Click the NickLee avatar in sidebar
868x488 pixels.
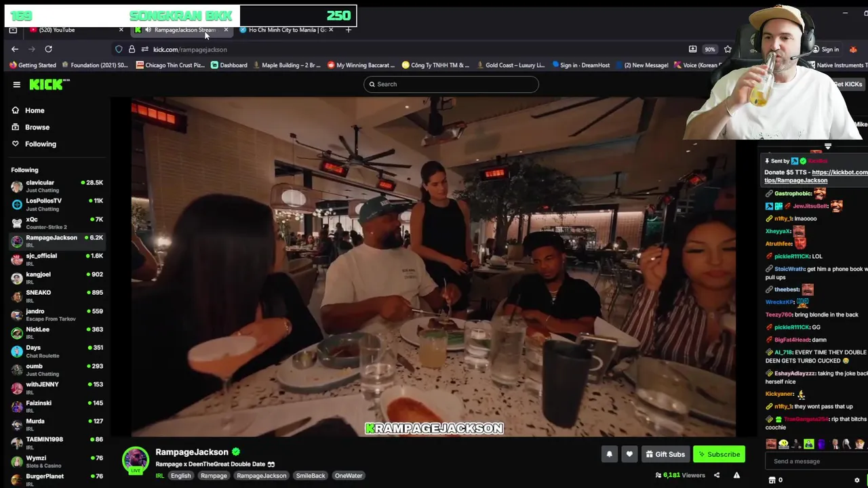tap(17, 333)
